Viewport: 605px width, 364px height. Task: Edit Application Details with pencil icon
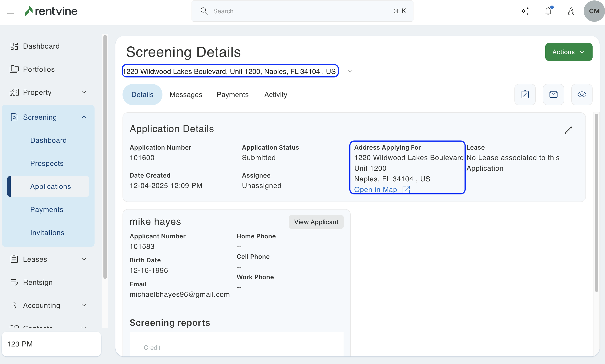[568, 130]
